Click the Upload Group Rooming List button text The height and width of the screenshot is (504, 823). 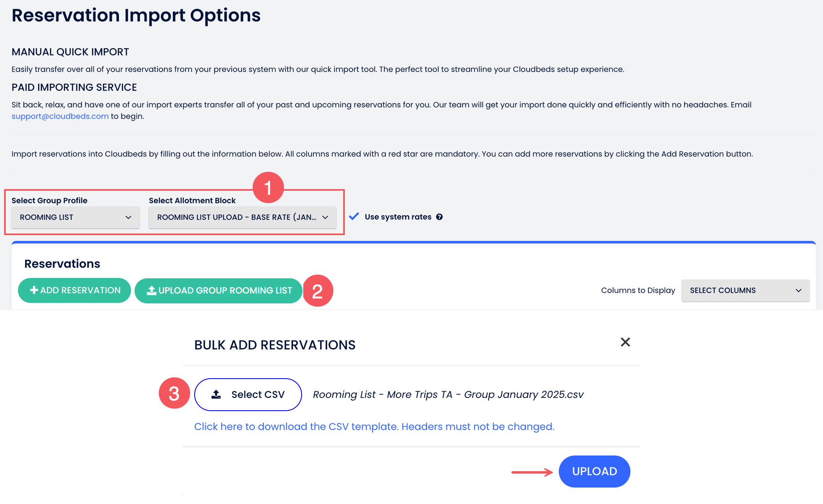[x=225, y=291]
